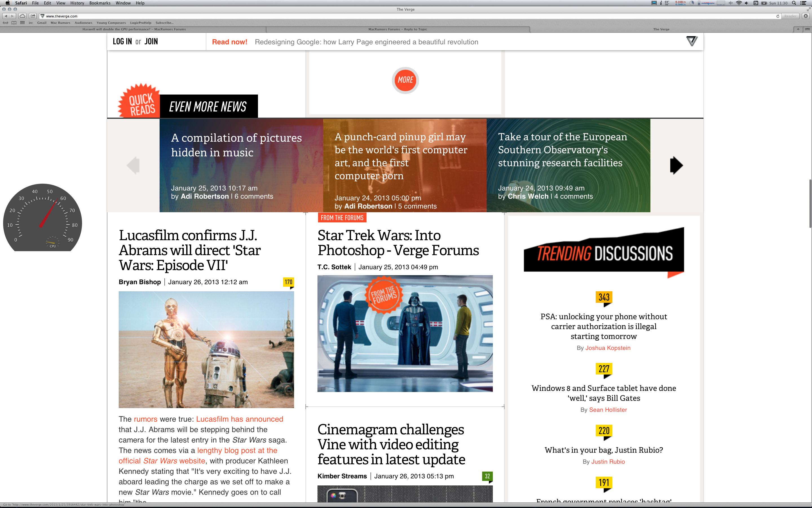Open the Apple menu
Viewport: 812px width, 508px height.
pyautogui.click(x=7, y=3)
